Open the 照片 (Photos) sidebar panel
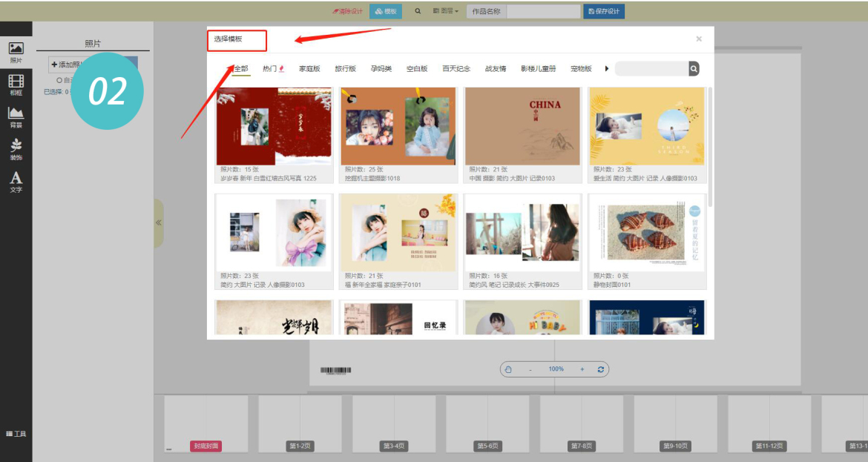The height and width of the screenshot is (462, 868). click(16, 52)
